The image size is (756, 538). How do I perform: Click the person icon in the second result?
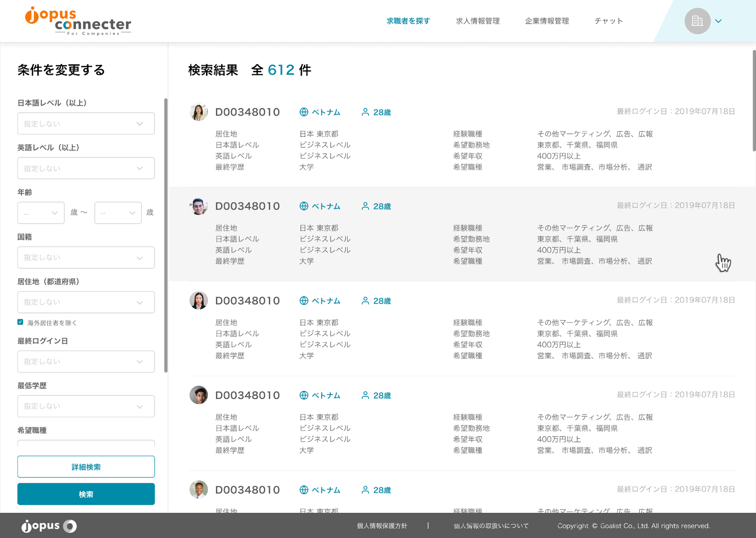coord(365,206)
